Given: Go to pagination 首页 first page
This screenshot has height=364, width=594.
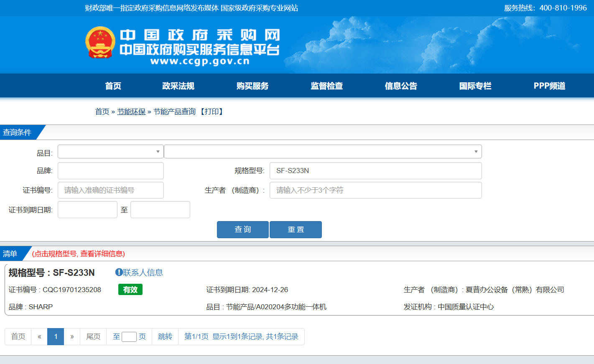Looking at the screenshot, I should [x=18, y=336].
